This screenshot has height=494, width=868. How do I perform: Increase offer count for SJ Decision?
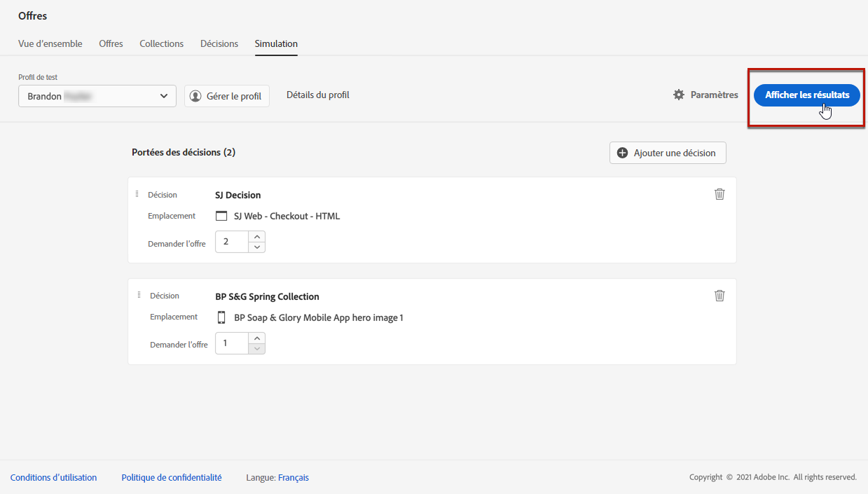coord(257,237)
